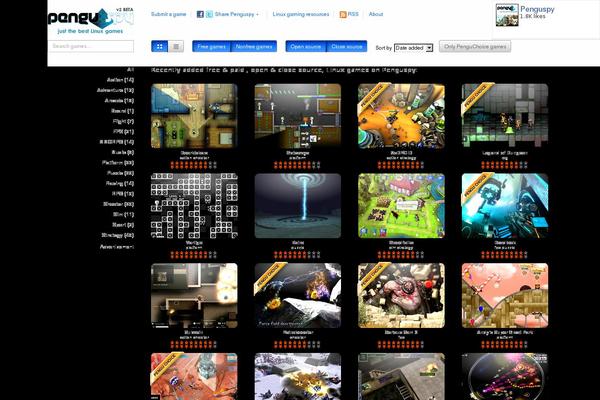Open the Legend of Dungeon game thumbnail
600x400 pixels.
(505, 116)
